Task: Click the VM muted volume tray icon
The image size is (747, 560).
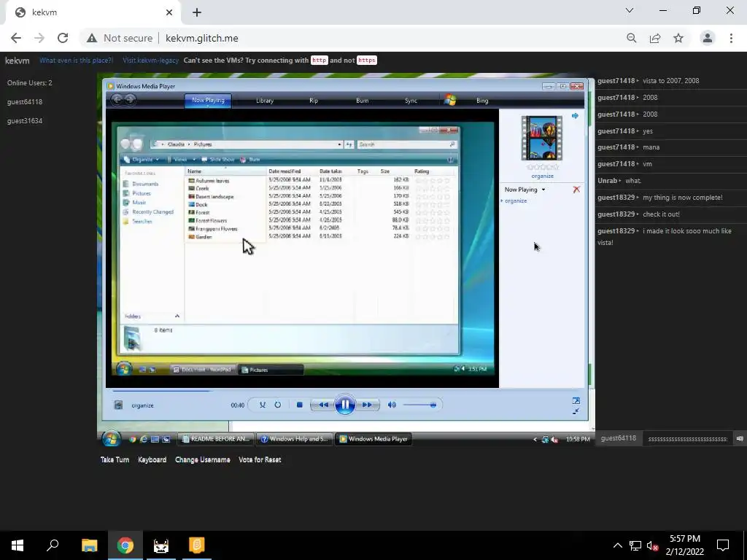Action: [554, 440]
